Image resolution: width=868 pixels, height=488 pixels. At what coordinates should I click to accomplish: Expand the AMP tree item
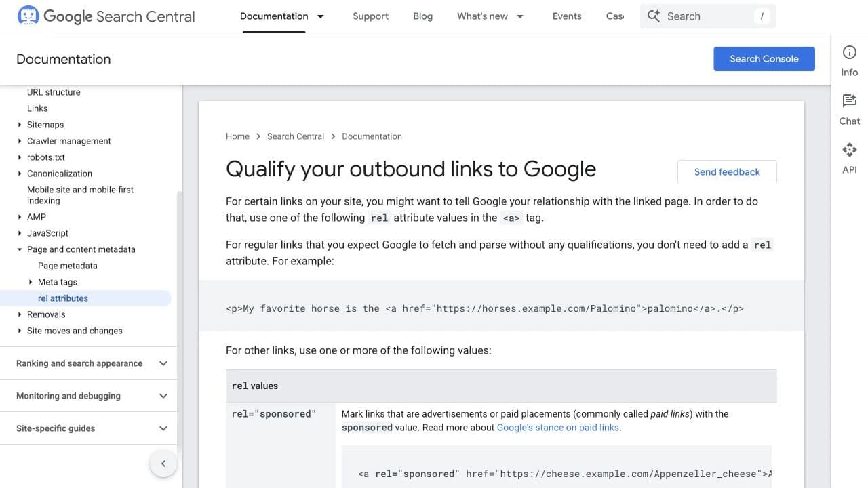tap(20, 217)
